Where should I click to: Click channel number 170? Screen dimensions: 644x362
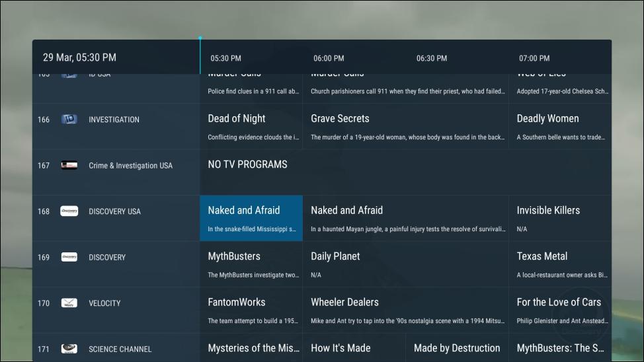click(44, 303)
